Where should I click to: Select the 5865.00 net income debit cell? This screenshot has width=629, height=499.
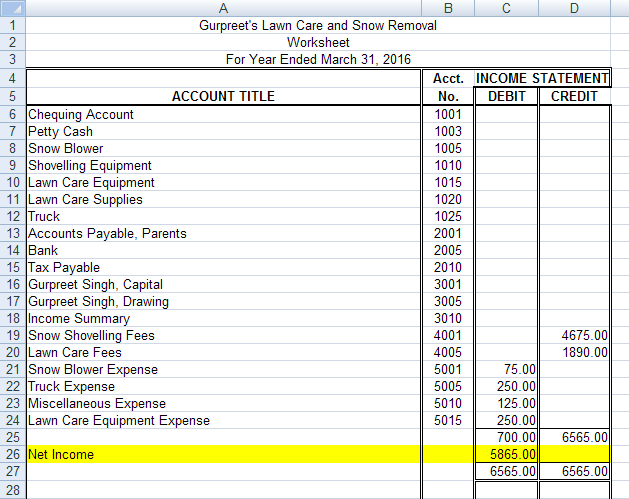506,454
